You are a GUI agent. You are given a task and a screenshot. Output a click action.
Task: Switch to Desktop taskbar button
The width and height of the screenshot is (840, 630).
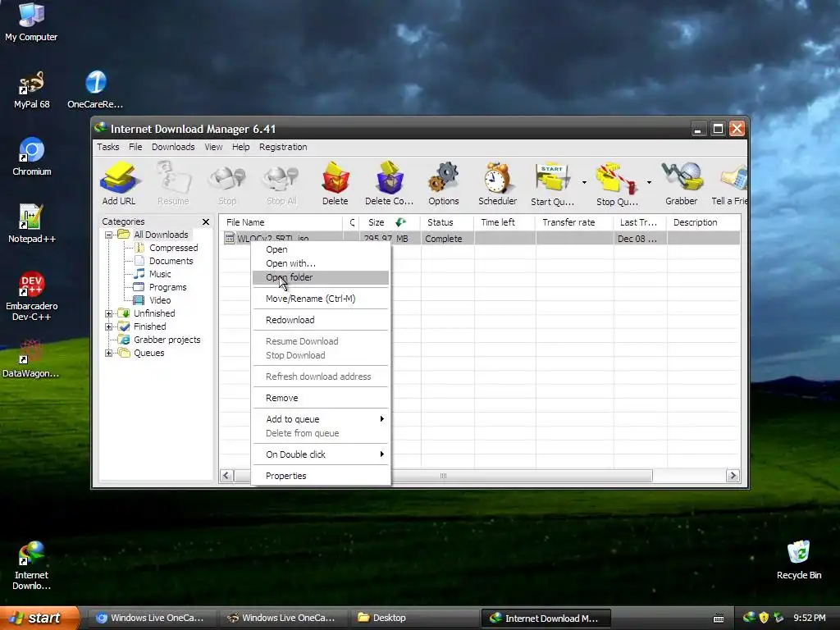[413, 618]
